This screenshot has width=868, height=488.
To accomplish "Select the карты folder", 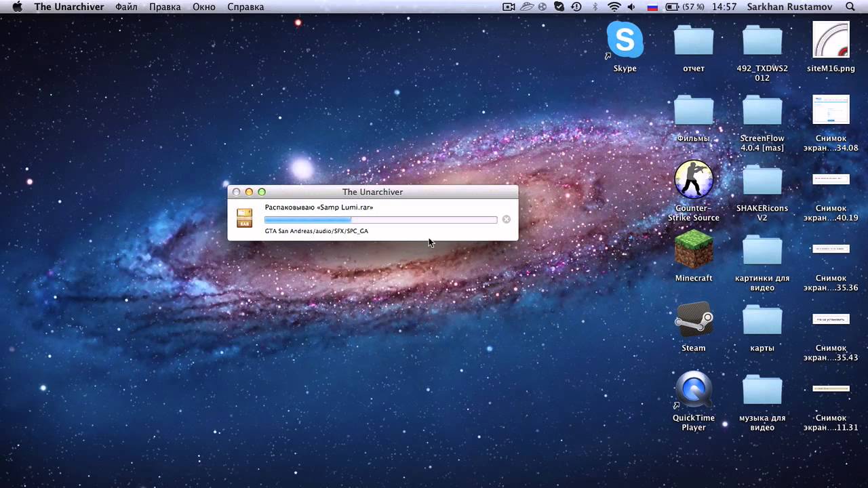I will (x=762, y=320).
